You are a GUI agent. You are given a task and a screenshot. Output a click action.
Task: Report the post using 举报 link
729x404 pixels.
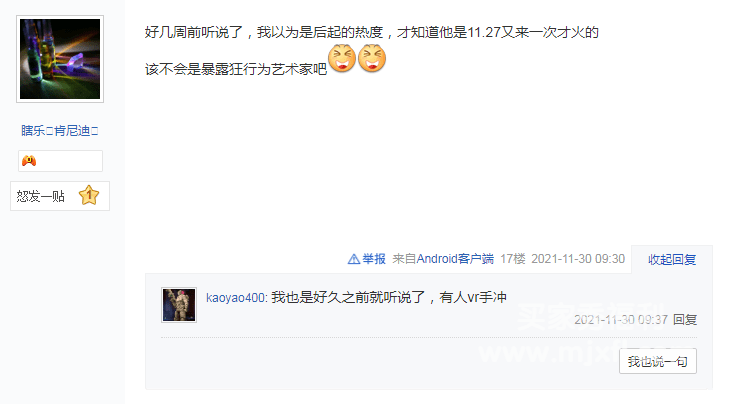[x=374, y=259]
